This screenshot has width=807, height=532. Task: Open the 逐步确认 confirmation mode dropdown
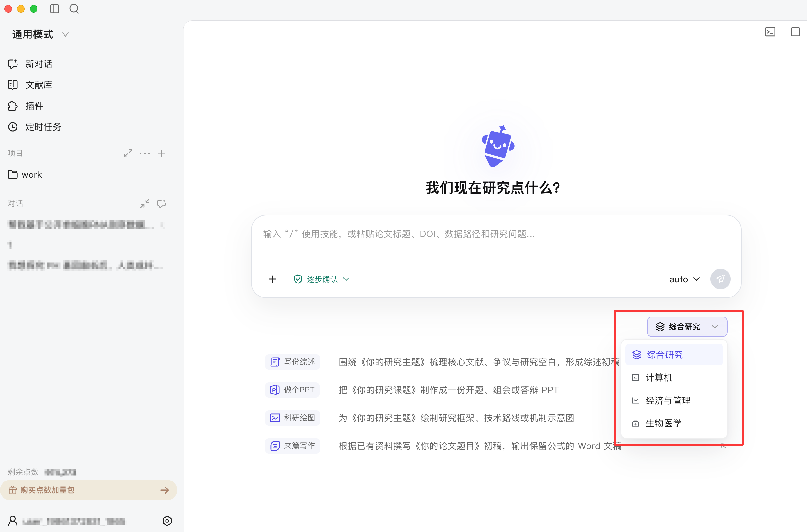(x=322, y=279)
